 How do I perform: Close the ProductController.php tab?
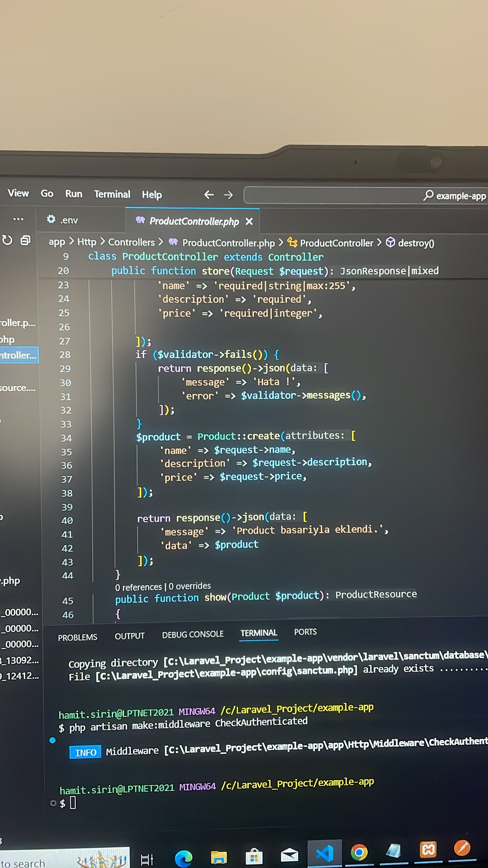(x=249, y=221)
